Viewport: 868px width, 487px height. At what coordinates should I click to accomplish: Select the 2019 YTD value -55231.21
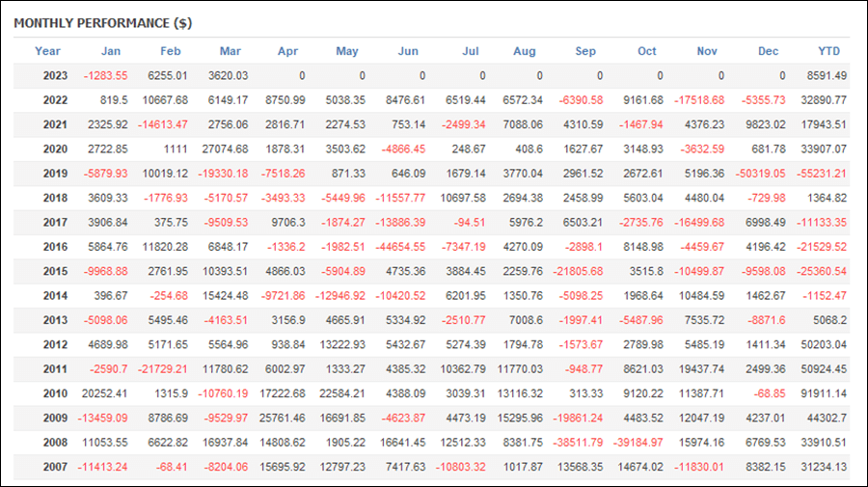(822, 174)
